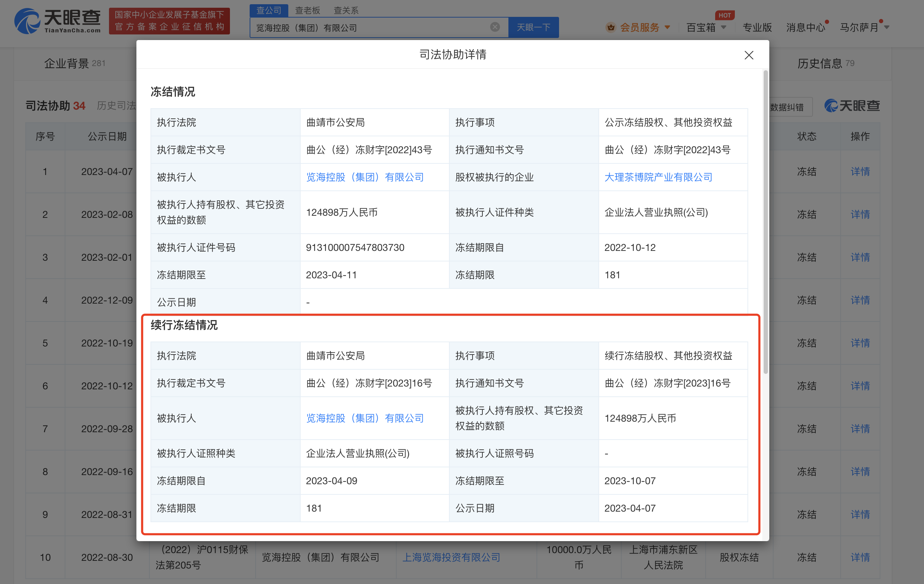The height and width of the screenshot is (584, 924).
Task: Click the 会员服务 crown icon
Action: point(610,27)
